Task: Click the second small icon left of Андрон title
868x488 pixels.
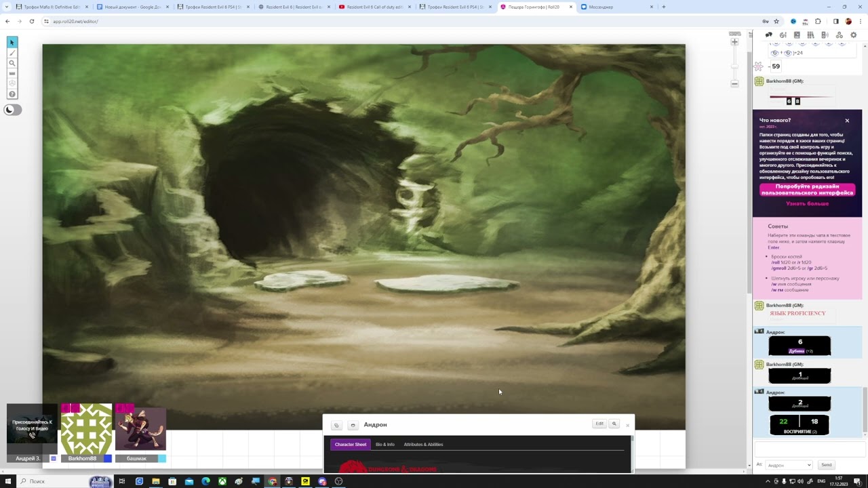Action: (353, 425)
